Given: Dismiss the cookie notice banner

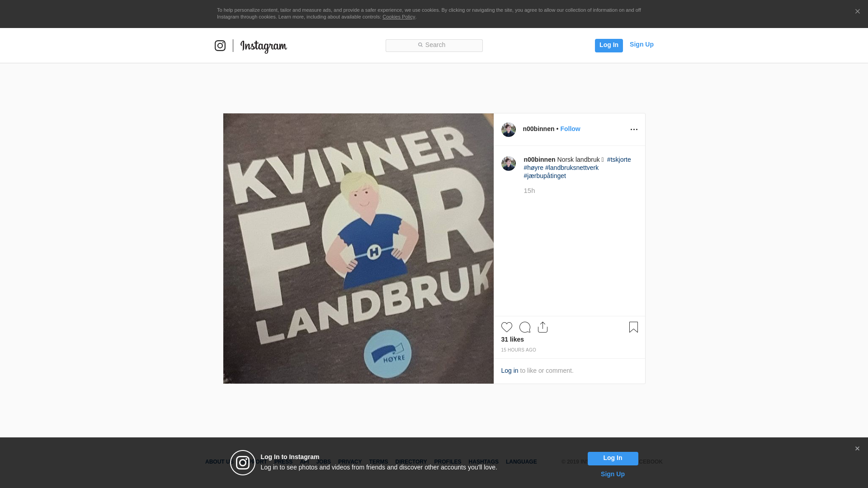Looking at the screenshot, I should click(857, 12).
